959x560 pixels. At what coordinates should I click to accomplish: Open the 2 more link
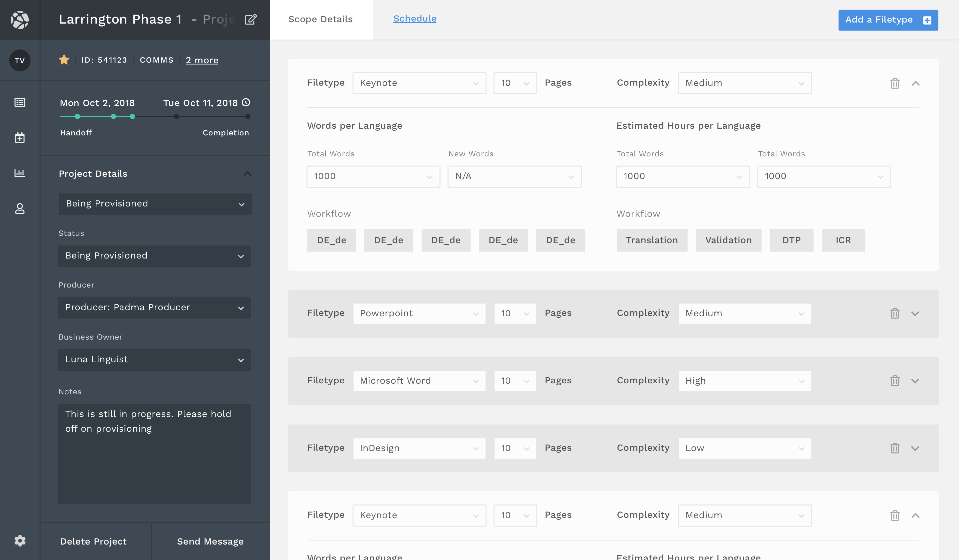(202, 60)
